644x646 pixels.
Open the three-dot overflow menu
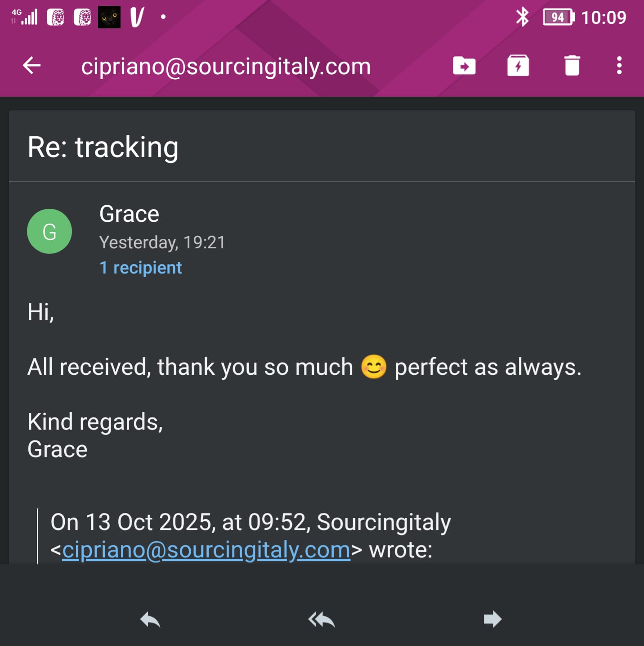[619, 66]
